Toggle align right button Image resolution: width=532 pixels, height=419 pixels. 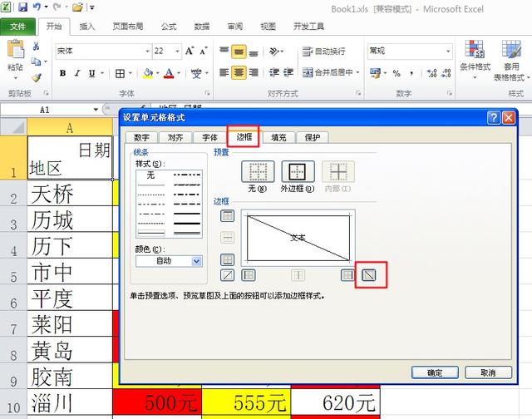pos(254,72)
